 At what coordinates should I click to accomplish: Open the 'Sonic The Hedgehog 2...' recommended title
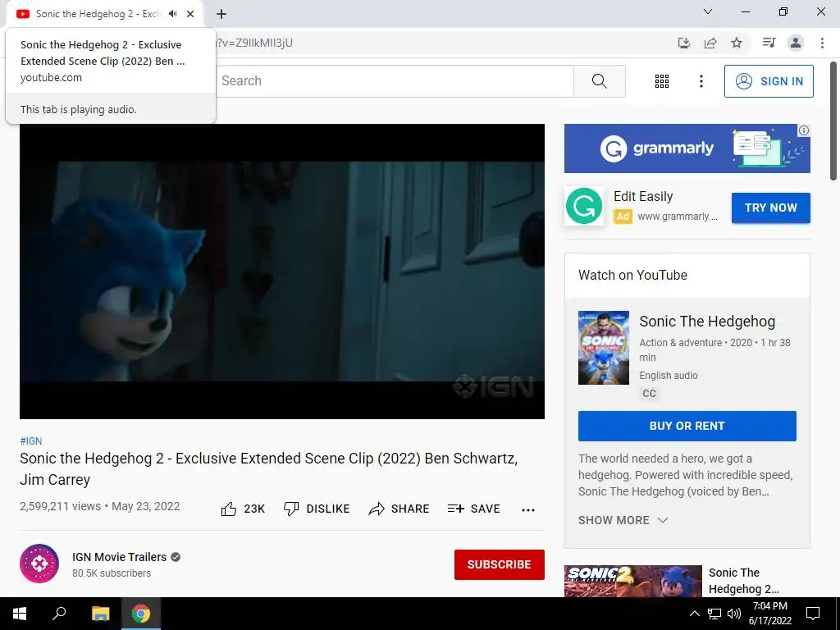(743, 581)
